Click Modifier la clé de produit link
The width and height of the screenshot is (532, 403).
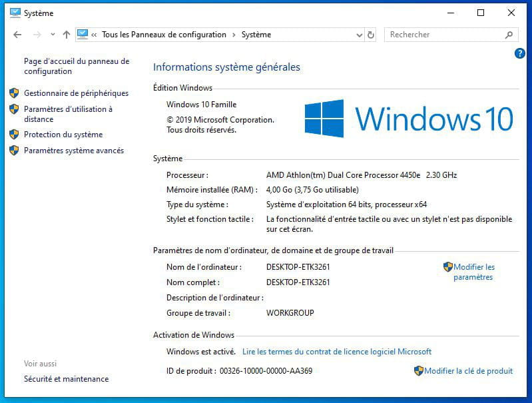click(469, 371)
